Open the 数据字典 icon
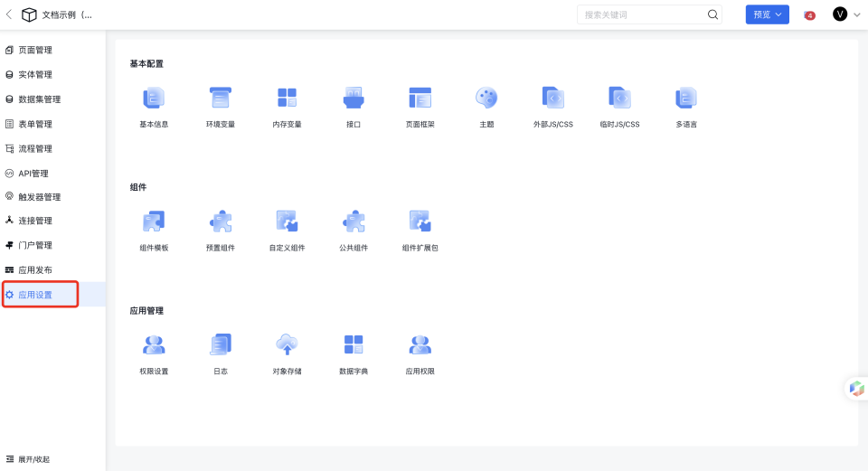This screenshot has height=471, width=868. [354, 344]
